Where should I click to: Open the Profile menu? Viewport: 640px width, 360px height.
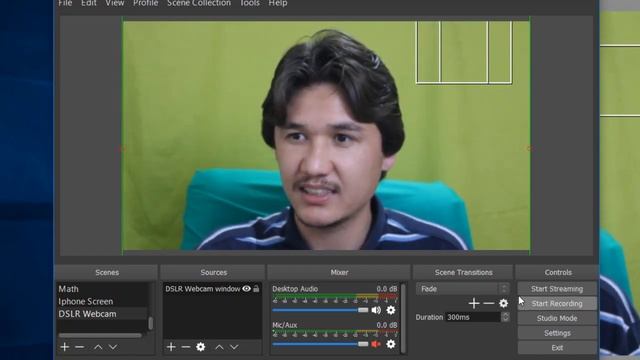click(x=145, y=3)
